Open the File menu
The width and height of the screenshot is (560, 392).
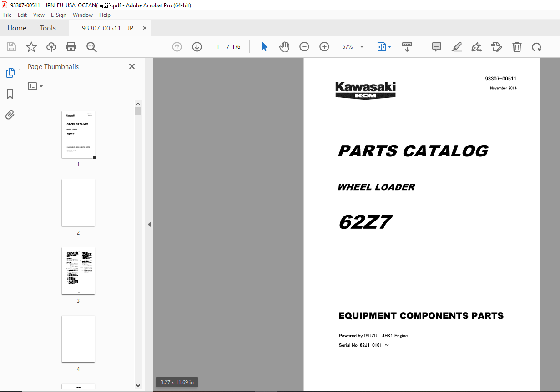pos(7,15)
